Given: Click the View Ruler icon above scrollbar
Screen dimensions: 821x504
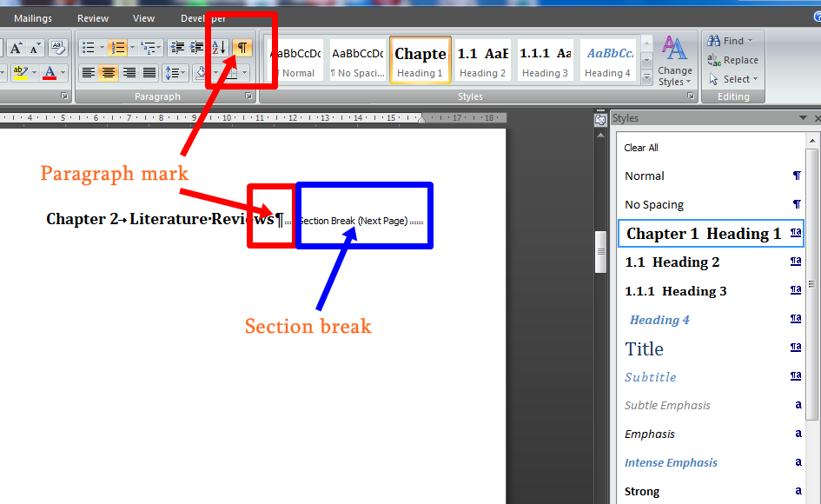Looking at the screenshot, I should coord(600,119).
